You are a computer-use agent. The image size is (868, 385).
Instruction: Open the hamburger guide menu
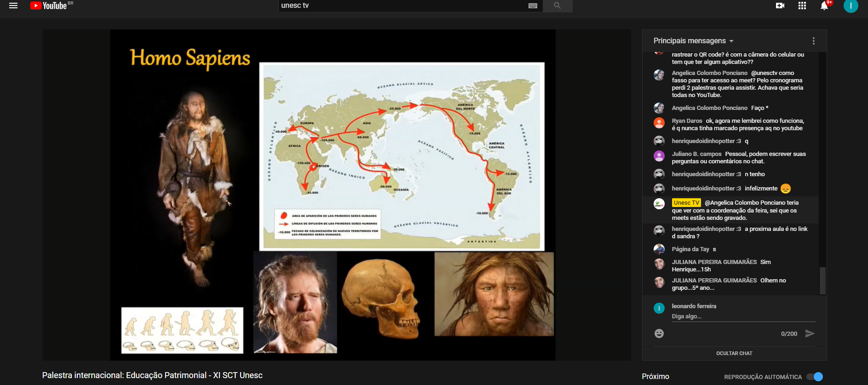[13, 6]
